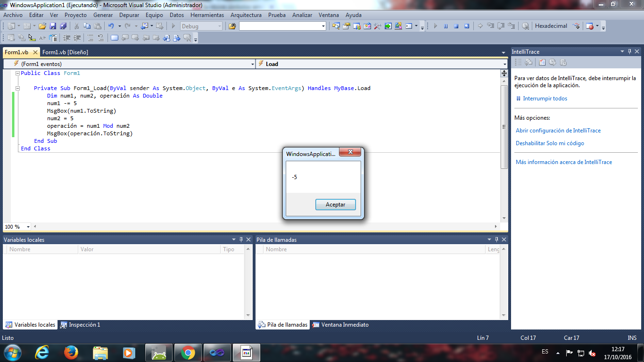Open the active files list dropdown
This screenshot has width=644, height=362.
pos(504,52)
